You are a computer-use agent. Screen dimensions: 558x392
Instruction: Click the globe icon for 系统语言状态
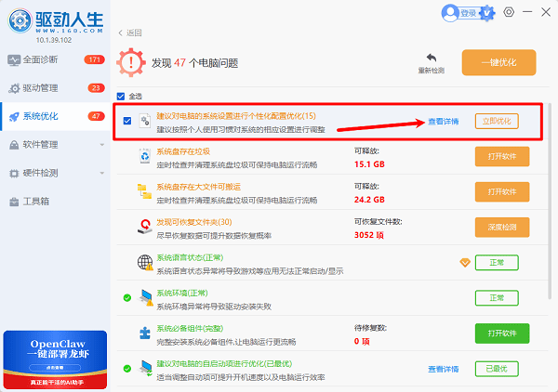coord(144,263)
